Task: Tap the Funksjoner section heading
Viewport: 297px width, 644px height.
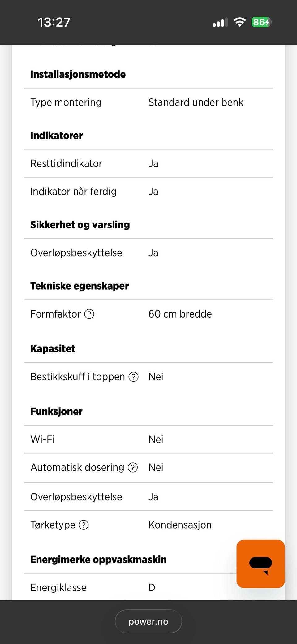Action: tap(57, 412)
